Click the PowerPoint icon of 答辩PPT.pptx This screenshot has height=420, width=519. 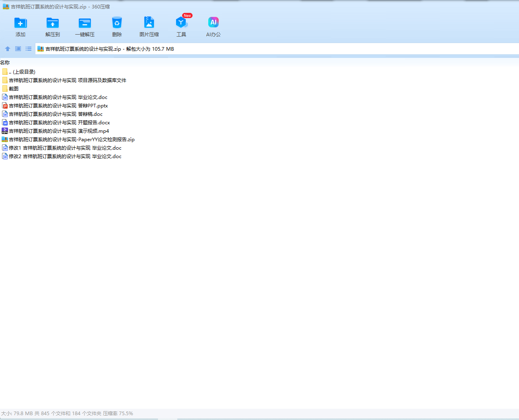5,105
